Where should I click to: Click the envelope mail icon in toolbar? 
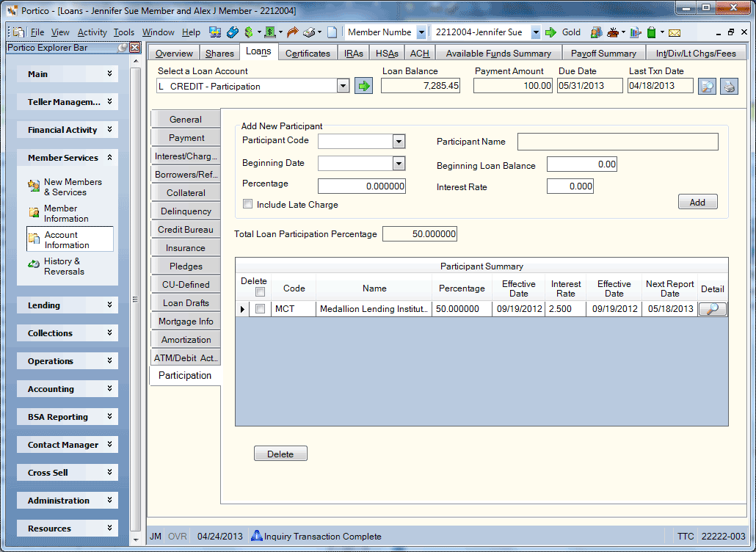675,32
